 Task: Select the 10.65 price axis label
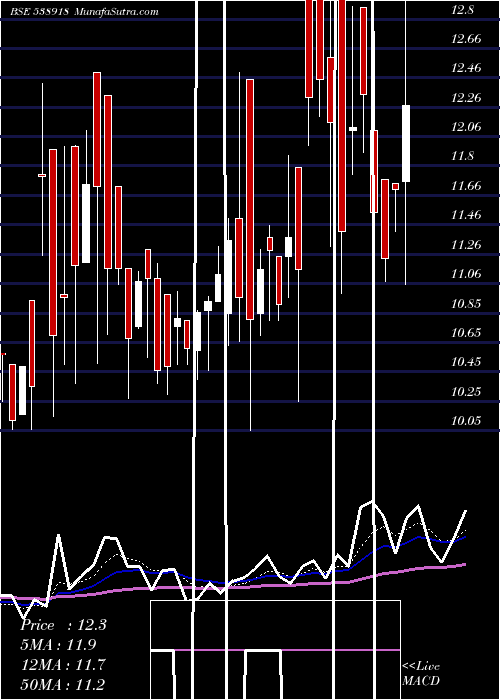[x=466, y=333]
